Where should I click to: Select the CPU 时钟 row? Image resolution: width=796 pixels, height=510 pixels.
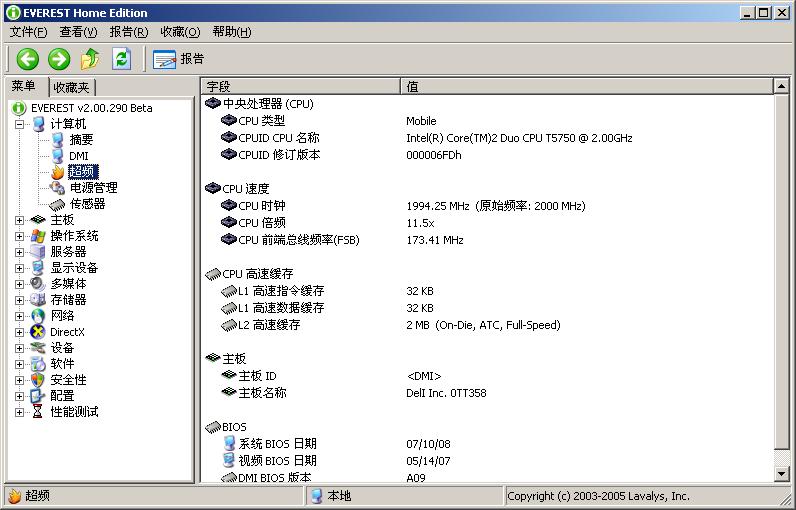(x=487, y=206)
